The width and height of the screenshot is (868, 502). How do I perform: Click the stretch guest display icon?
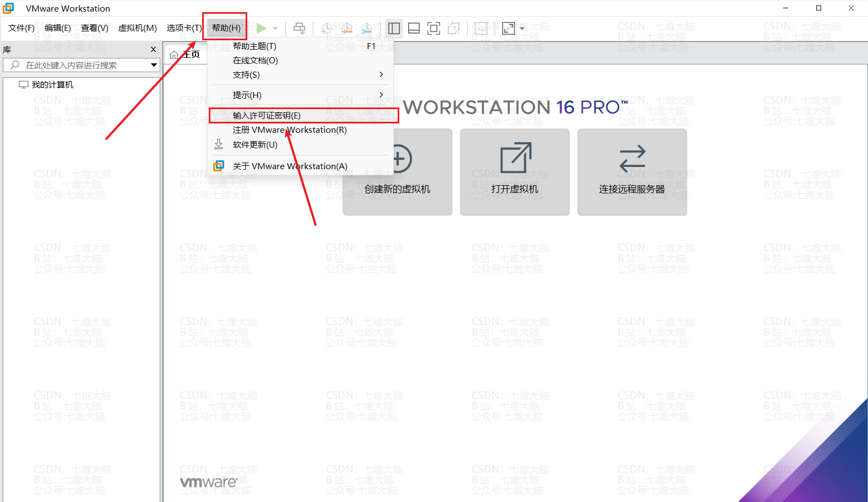click(x=509, y=28)
